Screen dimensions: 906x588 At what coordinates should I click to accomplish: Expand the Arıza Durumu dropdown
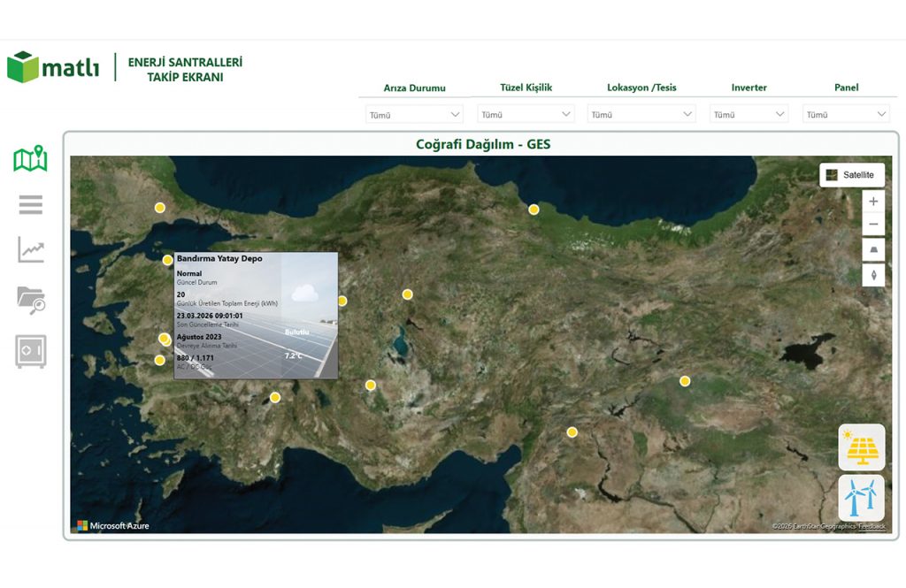pos(414,114)
